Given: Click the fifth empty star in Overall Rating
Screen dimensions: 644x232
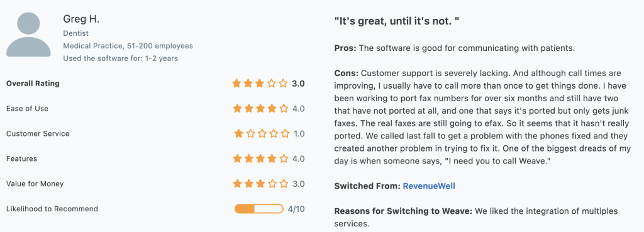Looking at the screenshot, I should (x=283, y=84).
